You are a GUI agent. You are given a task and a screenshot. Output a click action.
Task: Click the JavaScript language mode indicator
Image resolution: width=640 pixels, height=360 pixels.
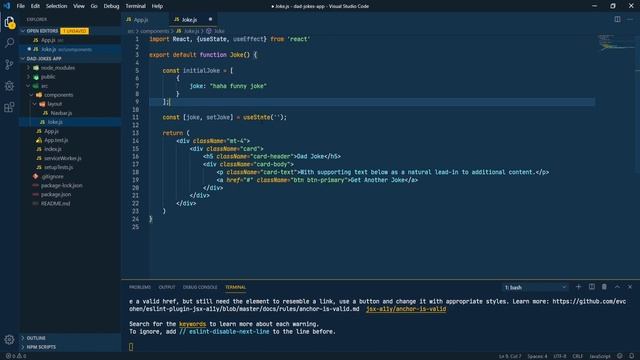[x=600, y=356]
